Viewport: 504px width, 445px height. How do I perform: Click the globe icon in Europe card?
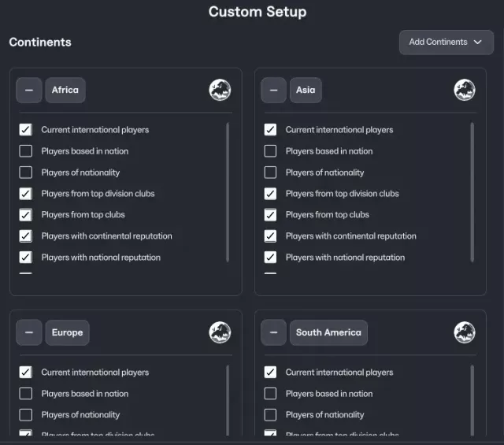[x=220, y=332]
